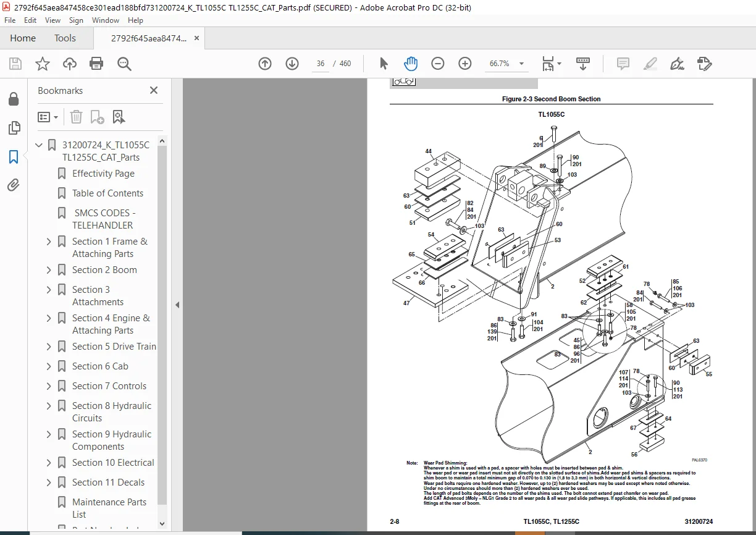Expand Section 5 Drive Train bookmark
The image size is (756, 535).
pos(49,347)
